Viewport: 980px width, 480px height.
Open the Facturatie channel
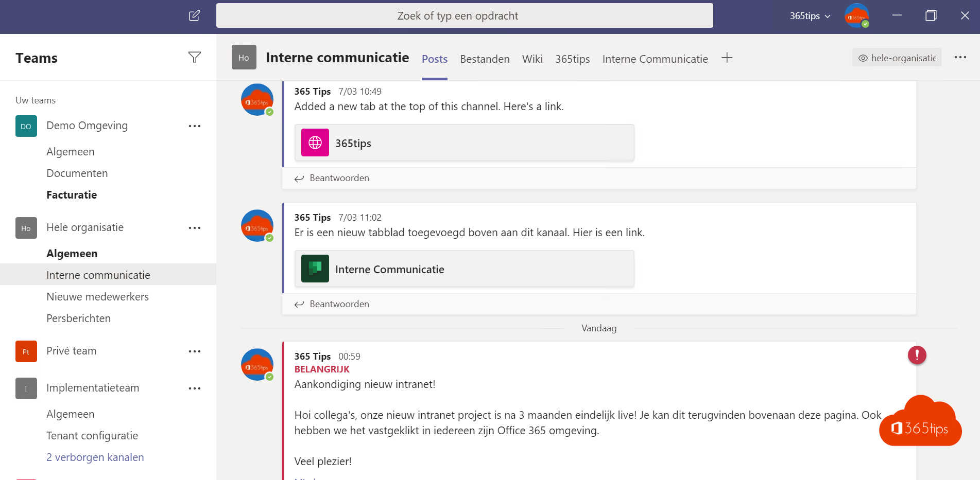coord(72,195)
